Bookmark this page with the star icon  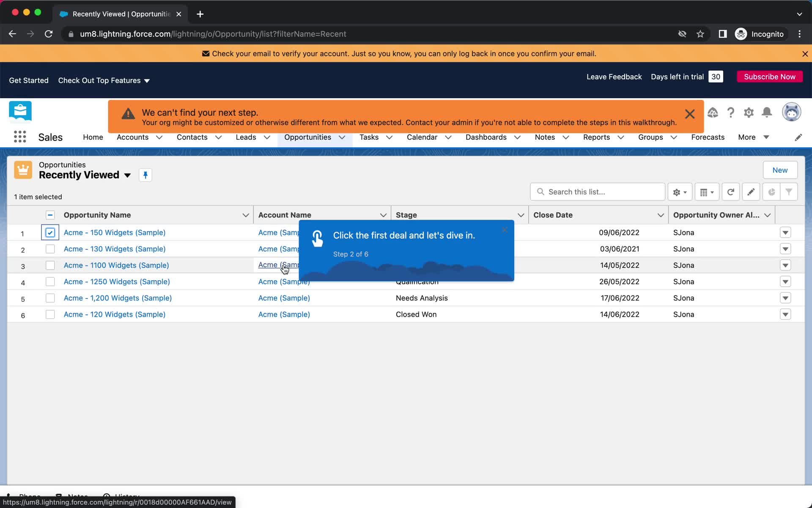pyautogui.click(x=700, y=34)
